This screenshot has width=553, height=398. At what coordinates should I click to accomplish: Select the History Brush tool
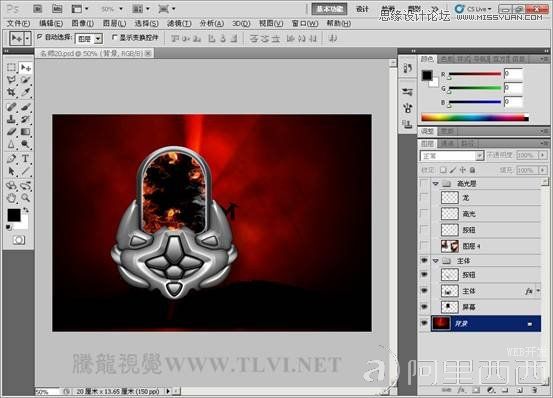click(x=25, y=119)
